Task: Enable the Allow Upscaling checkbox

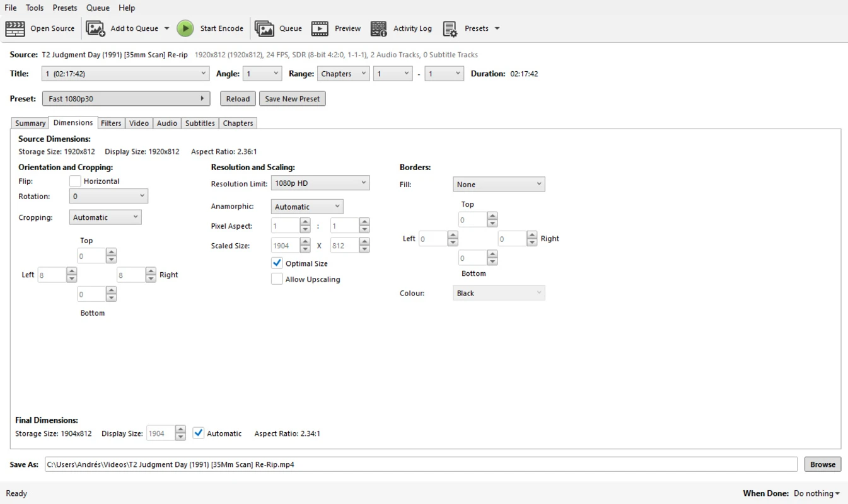Action: point(277,279)
